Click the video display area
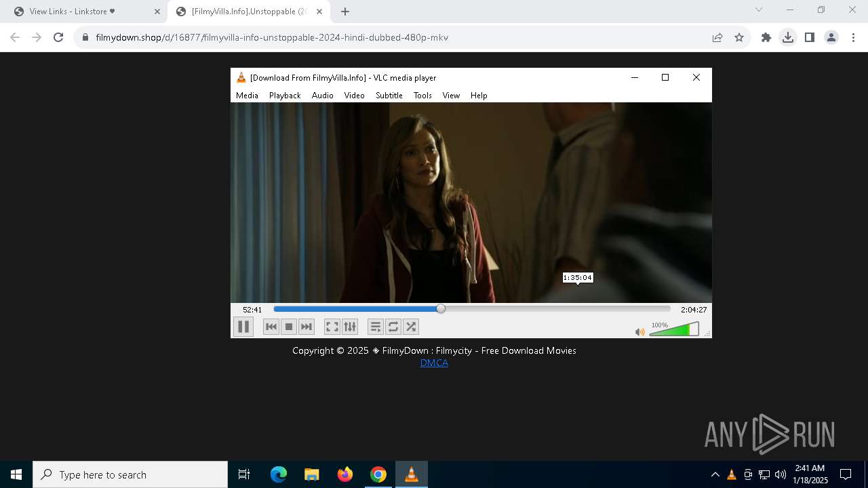 [x=471, y=203]
